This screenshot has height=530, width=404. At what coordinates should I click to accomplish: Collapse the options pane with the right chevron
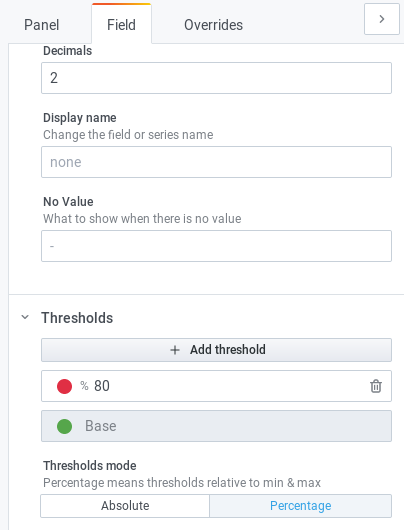tap(382, 19)
